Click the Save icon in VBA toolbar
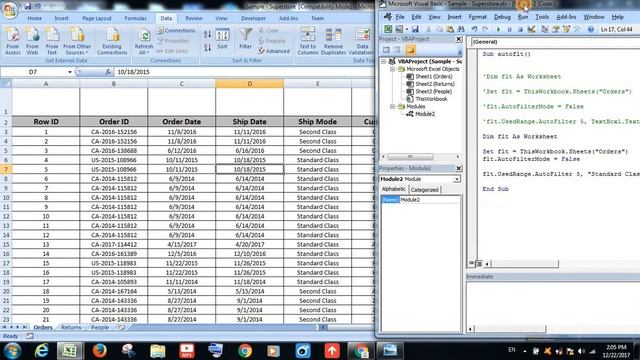 [415, 29]
